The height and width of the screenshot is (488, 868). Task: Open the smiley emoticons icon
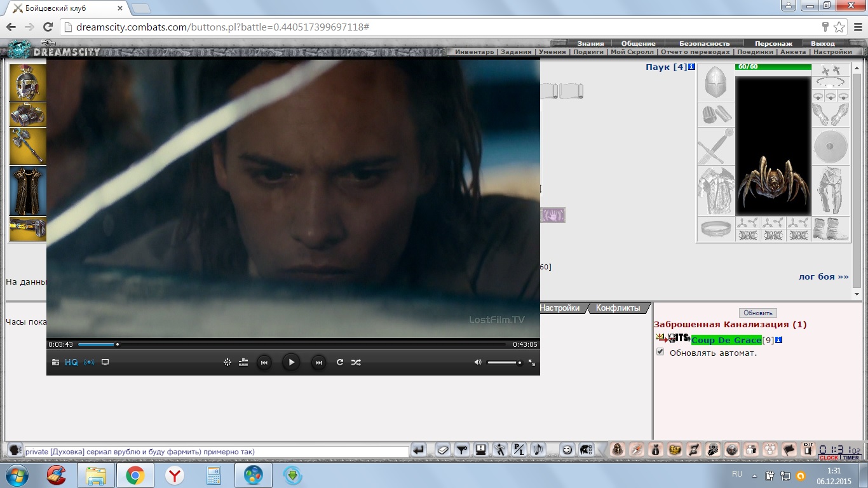[567, 450]
